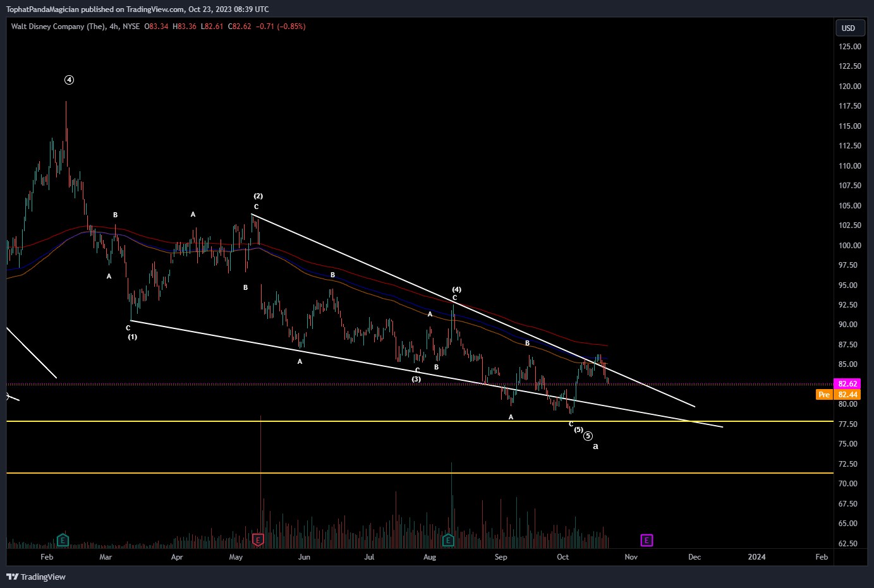Click the green earnings E marker above Feb
The height and width of the screenshot is (588, 874).
[63, 540]
